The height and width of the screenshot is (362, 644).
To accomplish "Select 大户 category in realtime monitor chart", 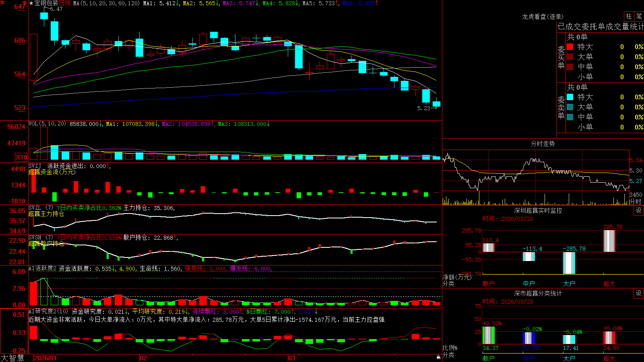I will [569, 284].
